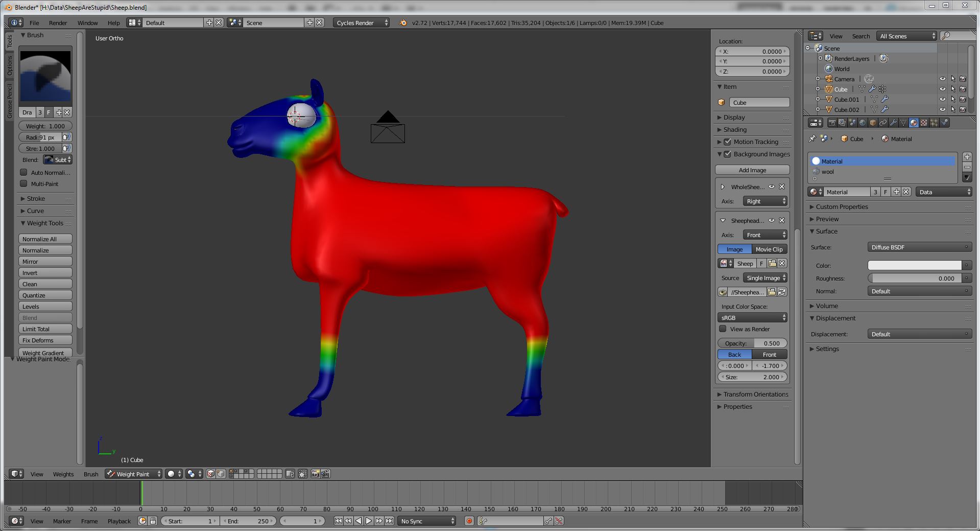The height and width of the screenshot is (531, 980).
Task: Pin the properties context with pushpin icon
Action: pyautogui.click(x=812, y=138)
